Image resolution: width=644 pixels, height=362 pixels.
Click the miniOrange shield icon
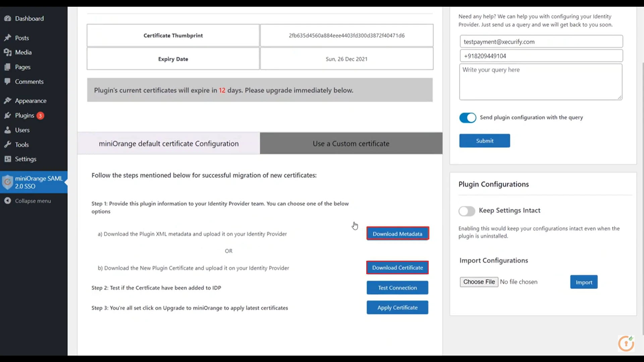tap(7, 182)
